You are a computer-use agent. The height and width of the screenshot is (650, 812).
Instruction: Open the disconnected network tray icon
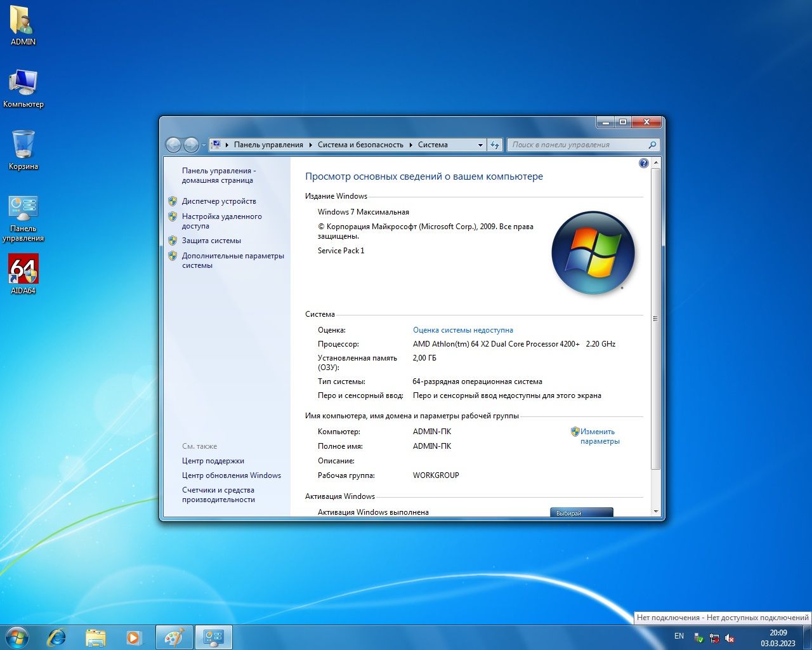point(714,638)
